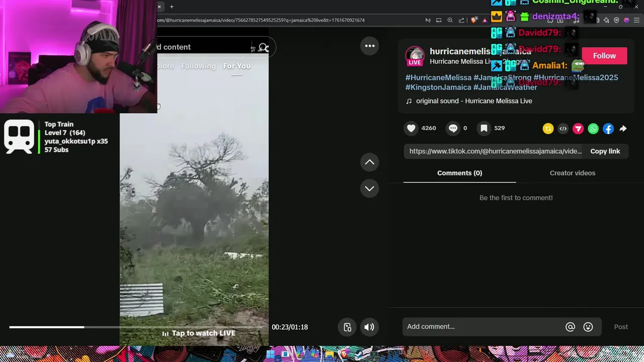The width and height of the screenshot is (644, 362).
Task: Open the three-dot more options menu
Action: (x=370, y=46)
